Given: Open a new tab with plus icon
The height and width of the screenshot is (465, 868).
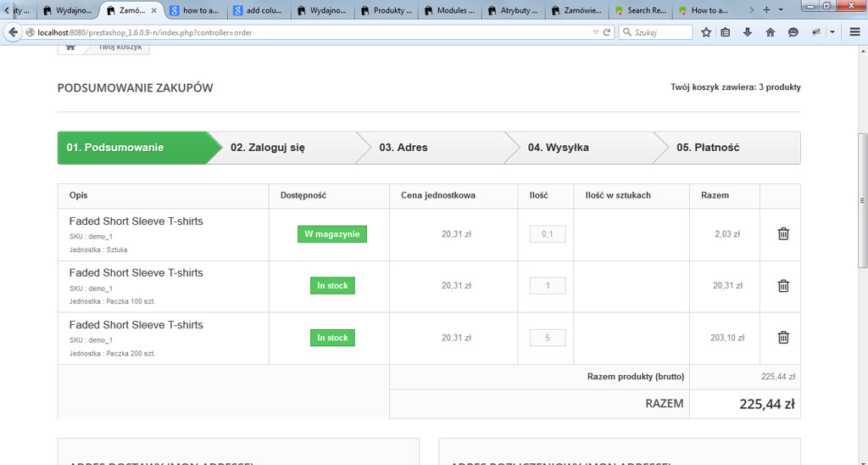Looking at the screenshot, I should tap(766, 10).
